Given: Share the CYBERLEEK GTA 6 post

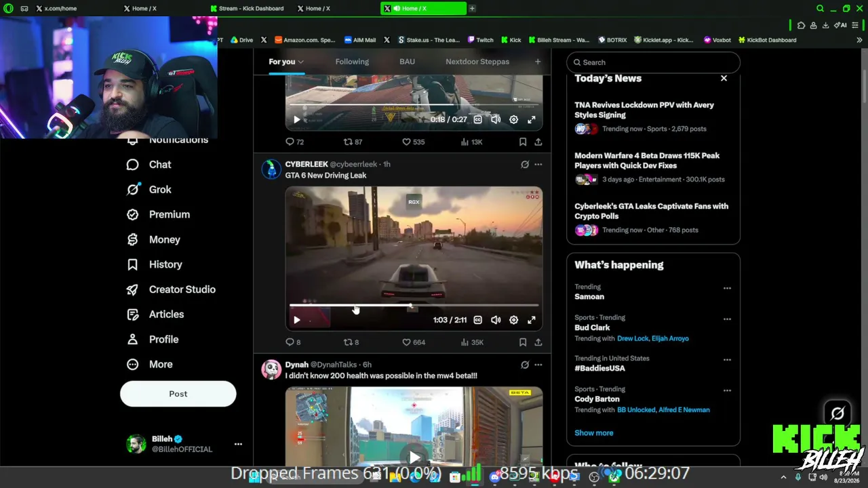Looking at the screenshot, I should [x=538, y=342].
